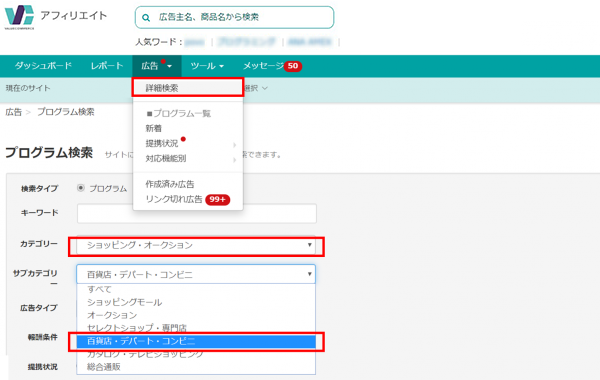Open the レポート tab
The height and width of the screenshot is (380, 600).
pyautogui.click(x=107, y=66)
